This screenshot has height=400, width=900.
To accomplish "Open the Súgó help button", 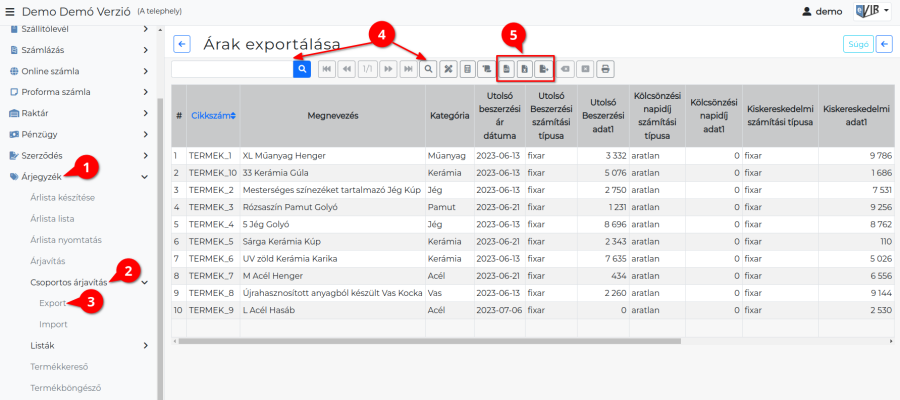I will tap(859, 44).
